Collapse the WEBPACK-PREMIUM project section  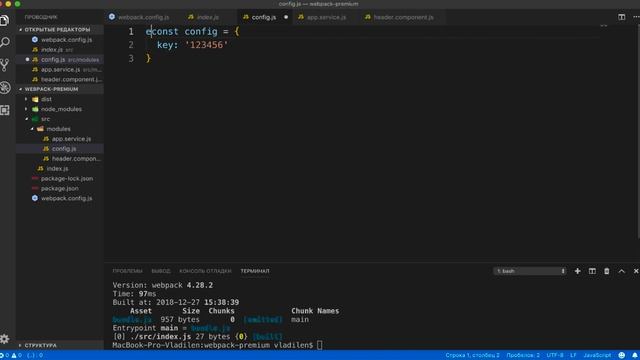tap(60, 89)
